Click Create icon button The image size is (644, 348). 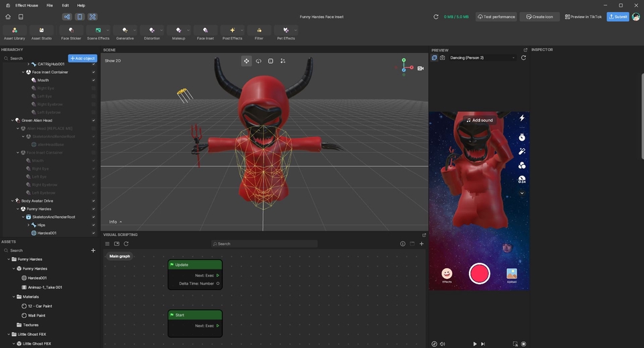(x=539, y=17)
